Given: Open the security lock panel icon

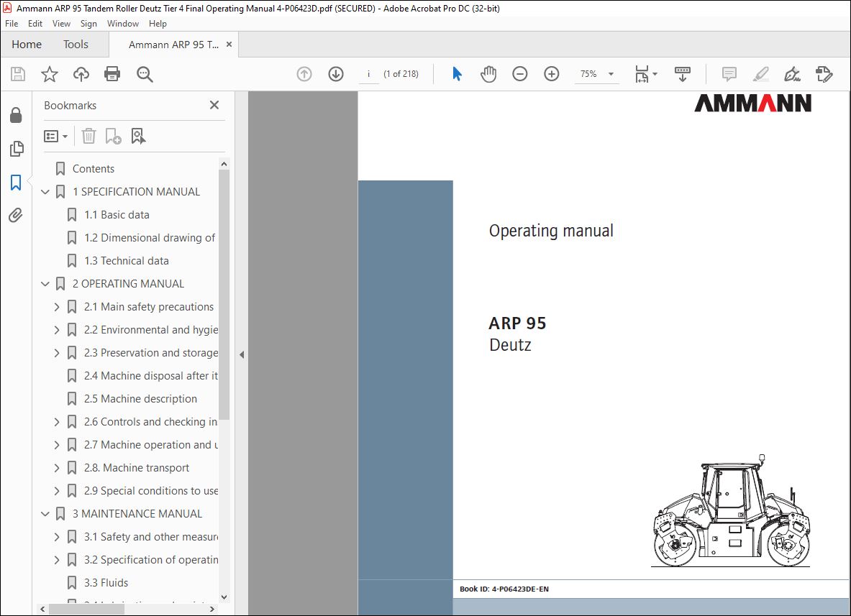Looking at the screenshot, I should coord(17,115).
